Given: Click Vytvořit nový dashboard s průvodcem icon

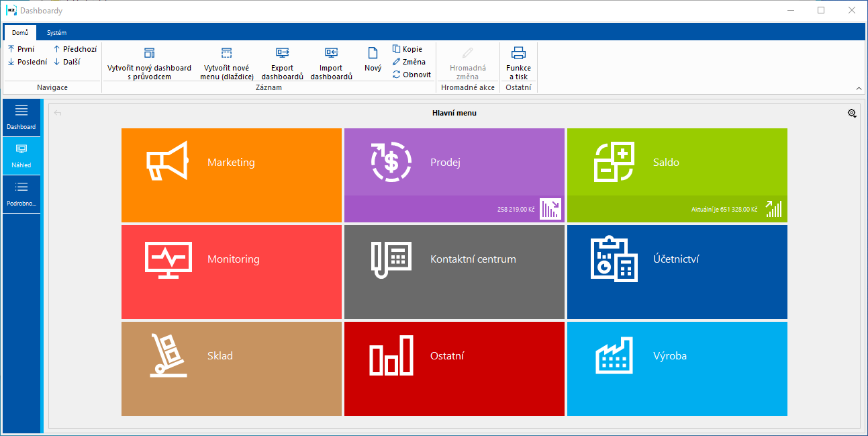Looking at the screenshot, I should tap(149, 53).
